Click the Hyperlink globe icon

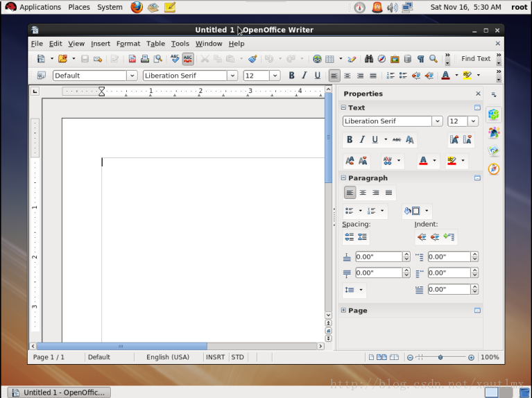click(x=317, y=59)
